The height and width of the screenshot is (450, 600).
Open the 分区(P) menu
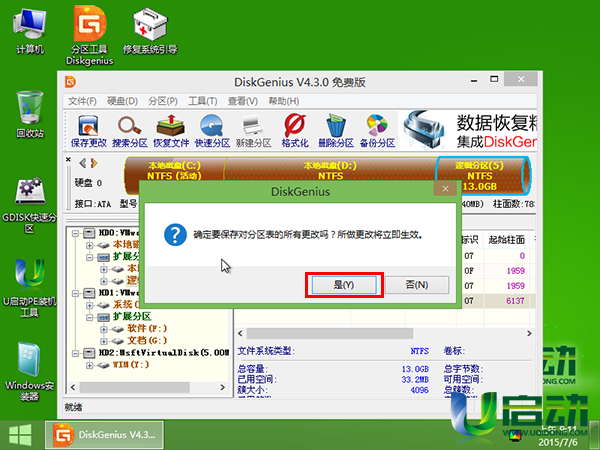(x=163, y=101)
